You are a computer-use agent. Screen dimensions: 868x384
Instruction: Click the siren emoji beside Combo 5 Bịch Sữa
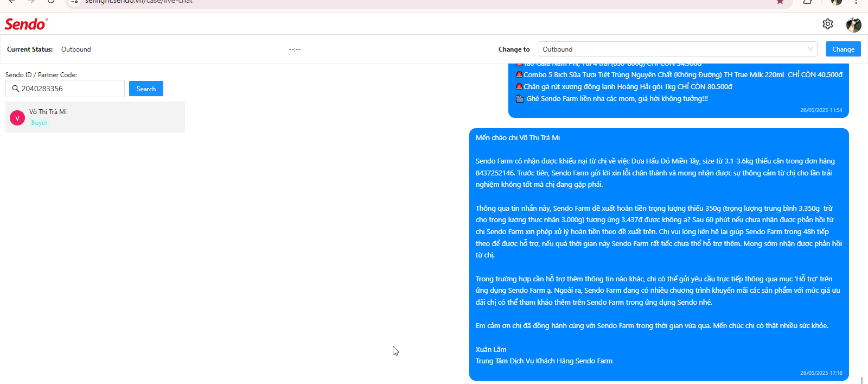point(519,74)
